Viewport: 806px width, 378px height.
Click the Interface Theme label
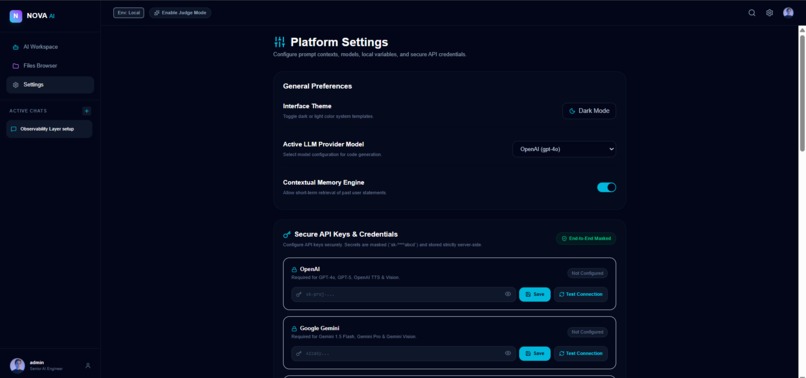click(x=307, y=106)
